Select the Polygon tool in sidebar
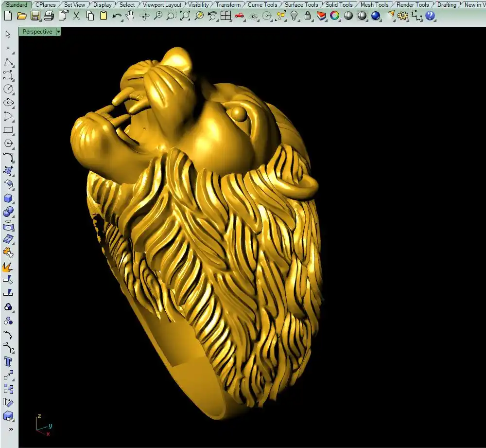Viewport: 486px width, 448px height. [x=8, y=143]
